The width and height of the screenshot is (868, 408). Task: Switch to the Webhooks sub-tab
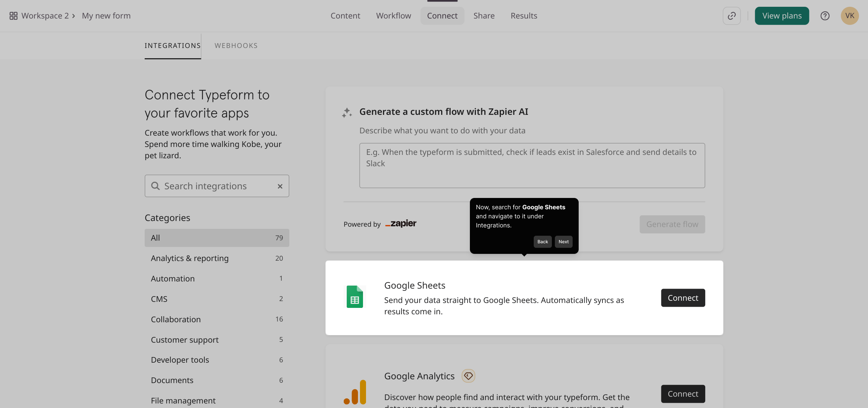(236, 46)
